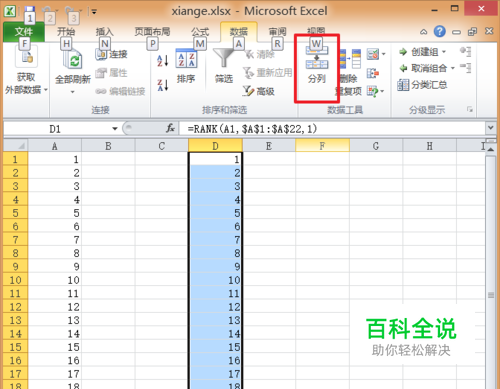Expand the Data Validation dropdown arrow
The width and height of the screenshot is (500, 389).
(x=383, y=54)
